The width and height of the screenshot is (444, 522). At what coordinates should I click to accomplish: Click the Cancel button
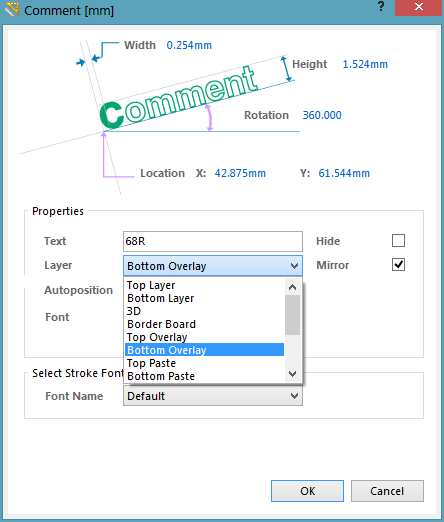387,491
